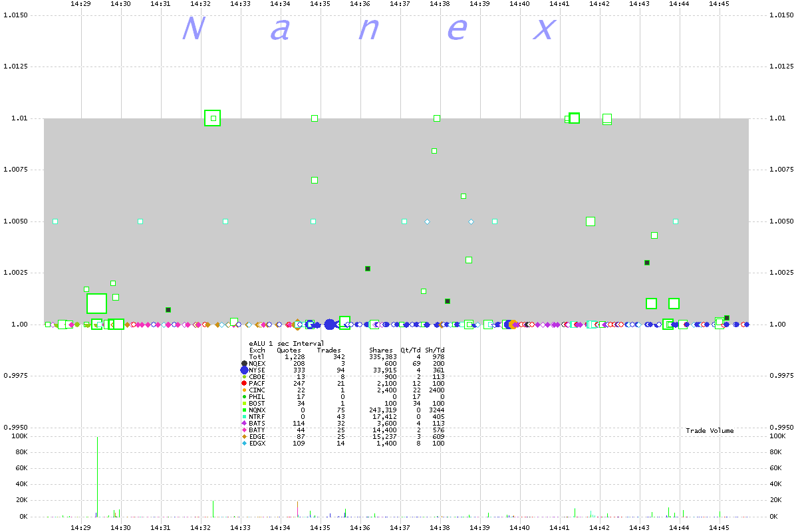Click the brown EDGE legend diamond
798x532 pixels.
[x=244, y=436]
